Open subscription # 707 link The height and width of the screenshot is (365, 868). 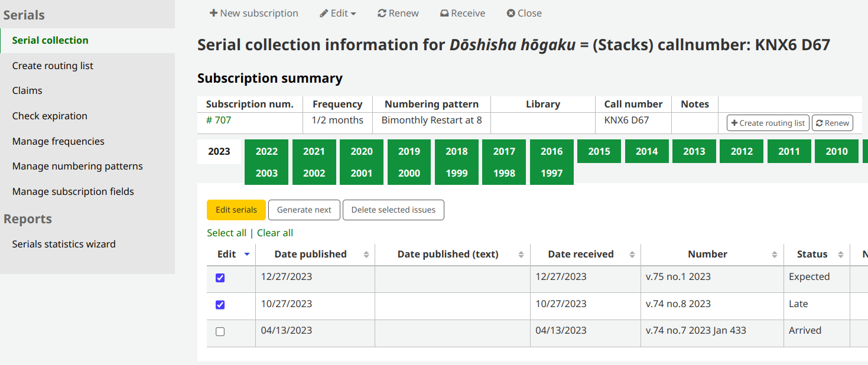219,120
